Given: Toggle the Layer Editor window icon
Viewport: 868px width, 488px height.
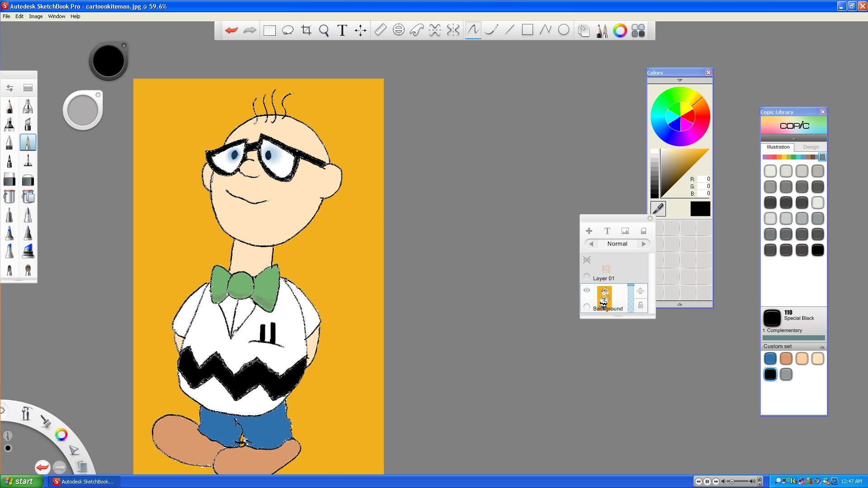Looking at the screenshot, I should [x=584, y=30].
